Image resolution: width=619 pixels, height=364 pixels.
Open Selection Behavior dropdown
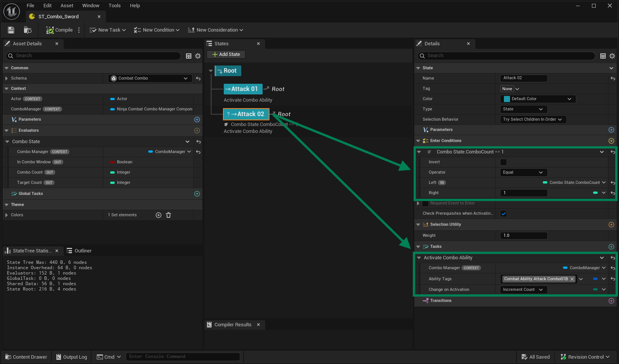(x=532, y=120)
